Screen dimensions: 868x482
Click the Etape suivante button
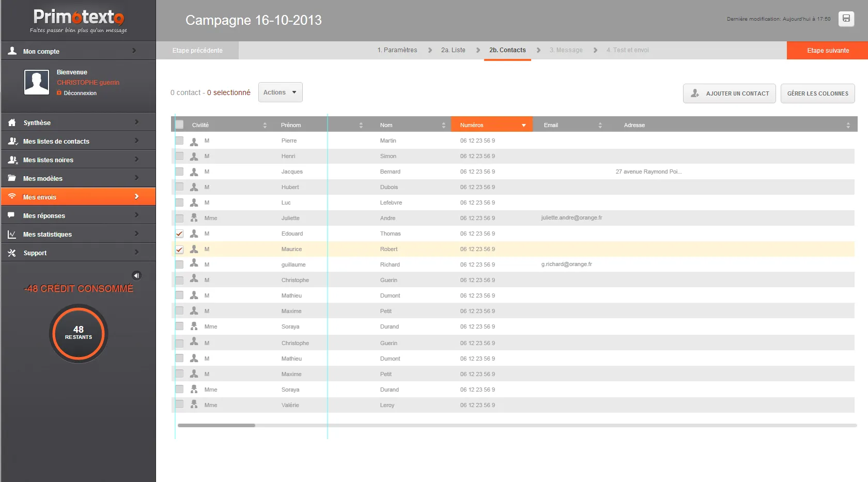pyautogui.click(x=827, y=51)
